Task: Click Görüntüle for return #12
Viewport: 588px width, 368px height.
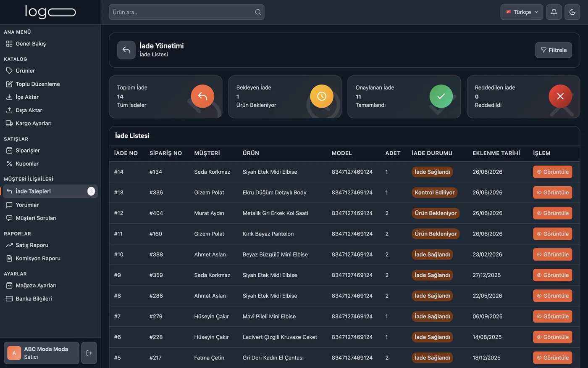Action: pos(553,213)
